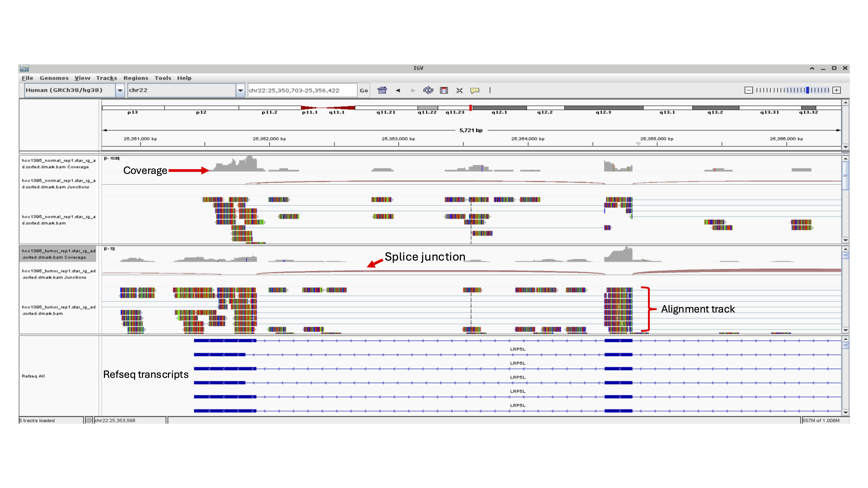Click the Home icon in IGV toolbar

click(382, 90)
